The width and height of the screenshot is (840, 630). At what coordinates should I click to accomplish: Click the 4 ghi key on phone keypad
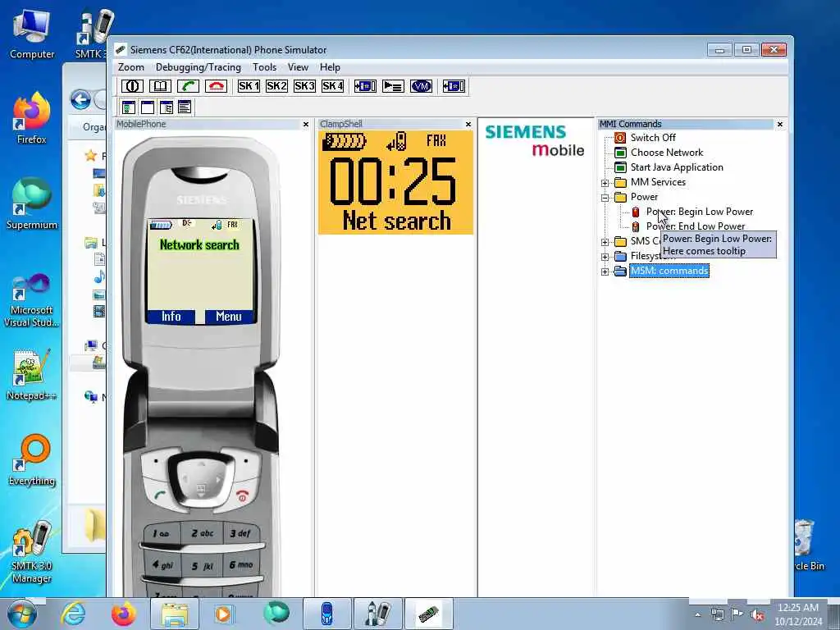tap(162, 564)
